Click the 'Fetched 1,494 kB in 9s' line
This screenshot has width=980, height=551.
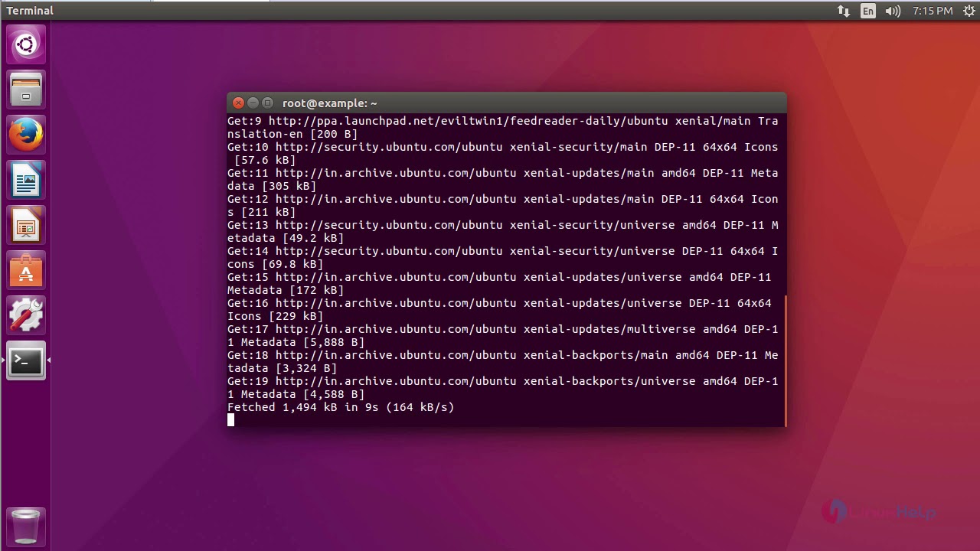click(341, 407)
